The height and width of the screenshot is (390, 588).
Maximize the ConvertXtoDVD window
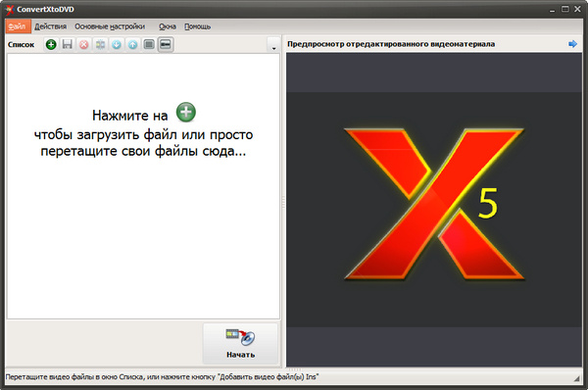(565, 9)
